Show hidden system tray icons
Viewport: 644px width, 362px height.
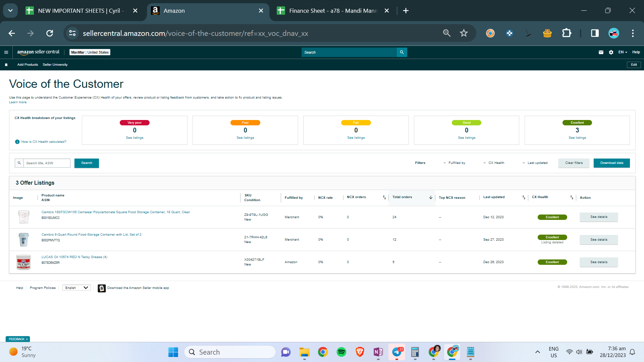click(x=538, y=352)
